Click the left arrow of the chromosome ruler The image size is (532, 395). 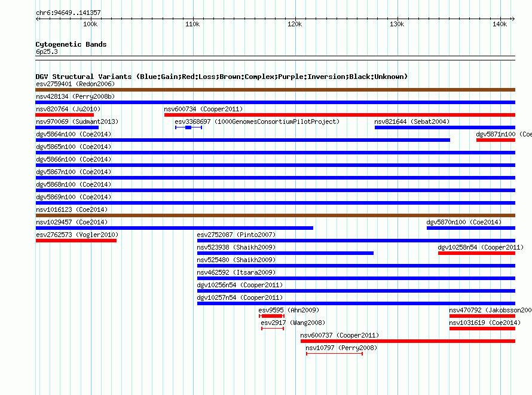[38, 19]
